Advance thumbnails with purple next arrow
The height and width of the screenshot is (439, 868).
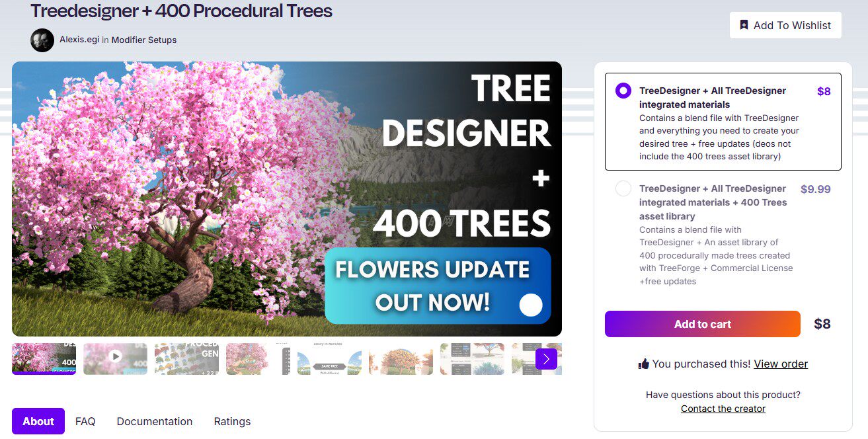coord(546,359)
